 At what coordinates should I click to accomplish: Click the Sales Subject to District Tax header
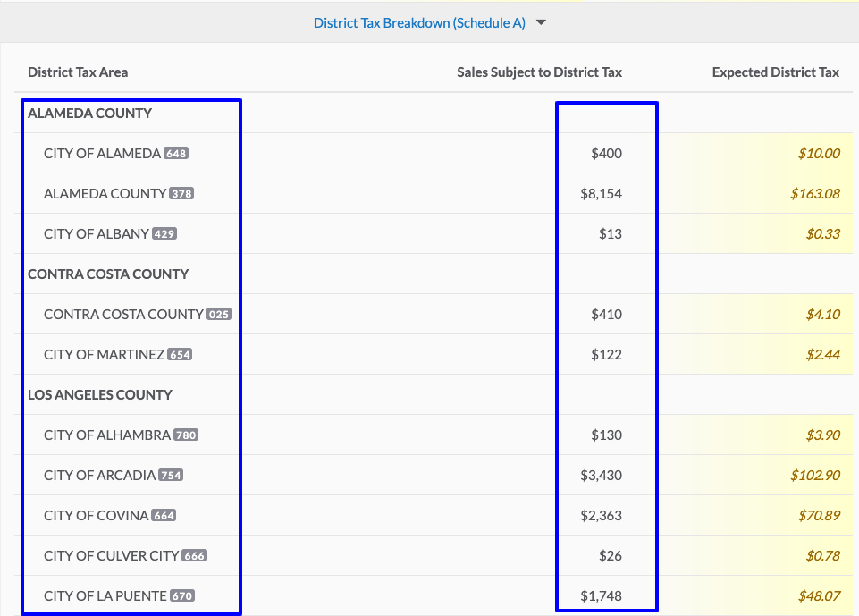coord(539,72)
